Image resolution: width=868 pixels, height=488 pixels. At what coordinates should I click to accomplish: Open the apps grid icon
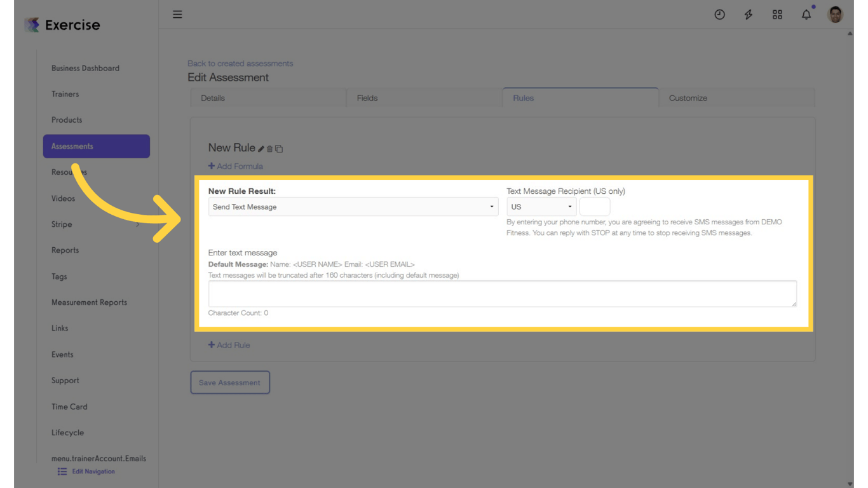pyautogui.click(x=777, y=14)
